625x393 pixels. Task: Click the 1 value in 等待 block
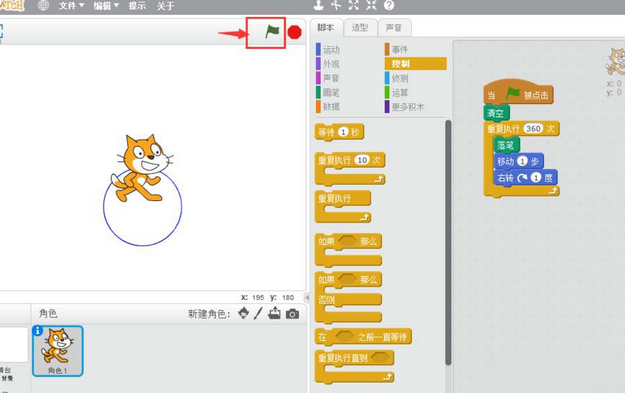point(343,132)
